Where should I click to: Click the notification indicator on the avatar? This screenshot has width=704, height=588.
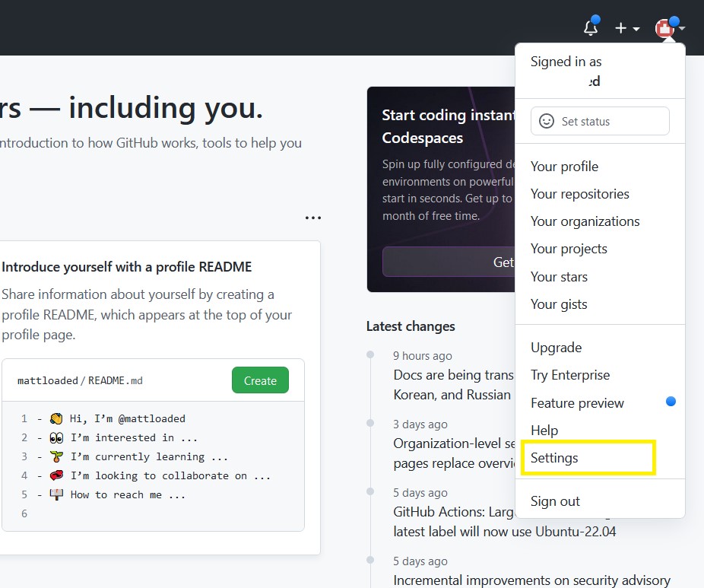click(x=674, y=21)
